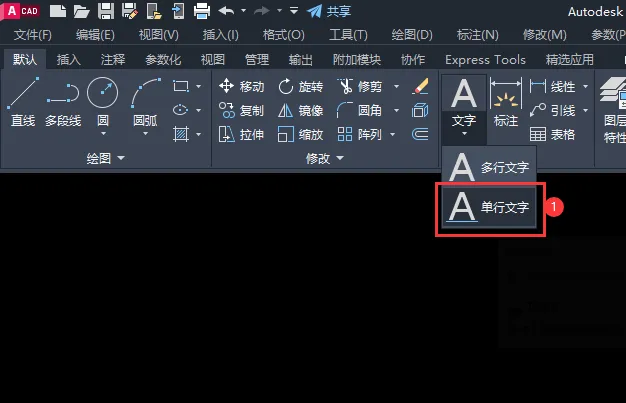Viewport: 626px width, 403px height.
Task: Click the Redo arrow icon
Action: 261,11
